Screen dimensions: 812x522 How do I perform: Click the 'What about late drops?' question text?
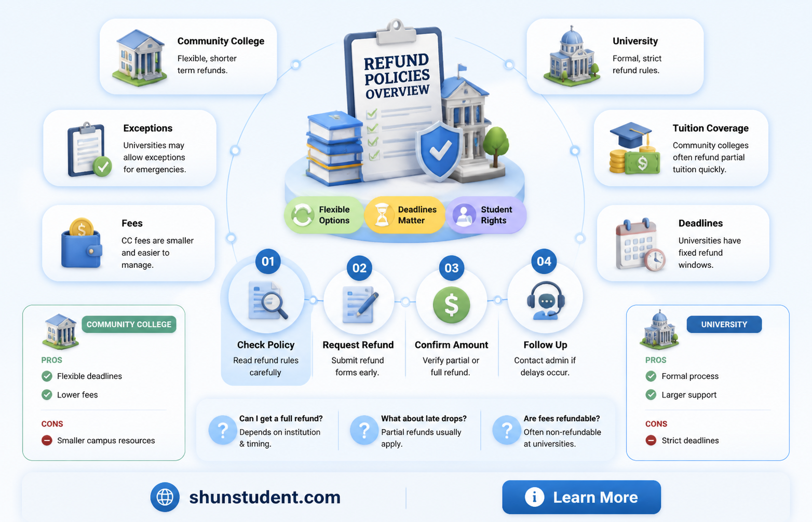click(x=424, y=419)
